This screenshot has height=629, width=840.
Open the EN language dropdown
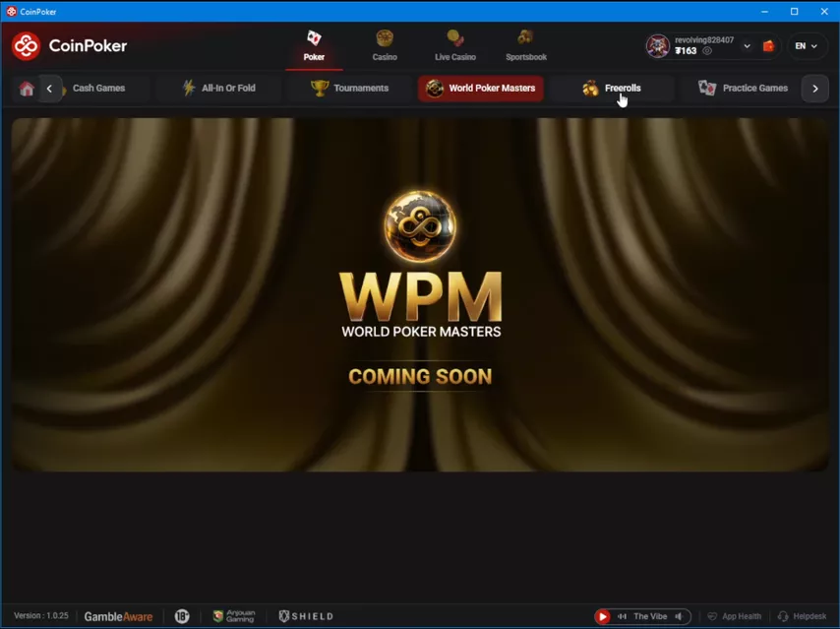(807, 46)
